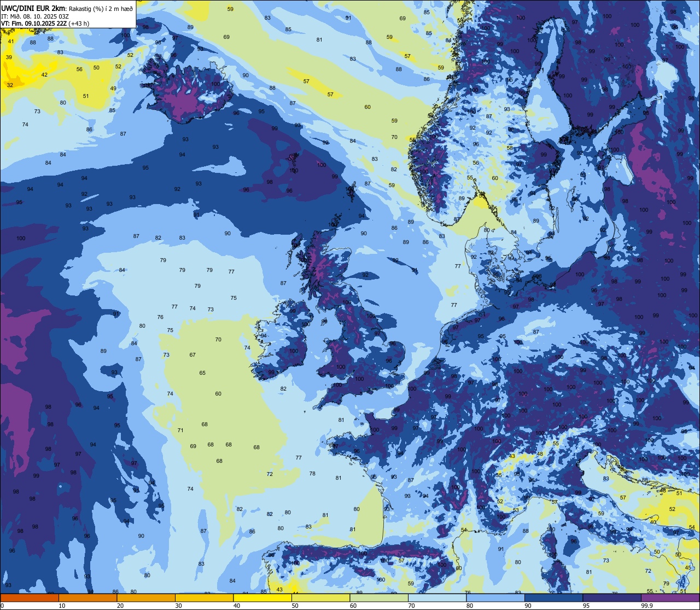Screen dimensions: 700x610
Task: Click the "71" value in the Atlantic
Action: 180,430
